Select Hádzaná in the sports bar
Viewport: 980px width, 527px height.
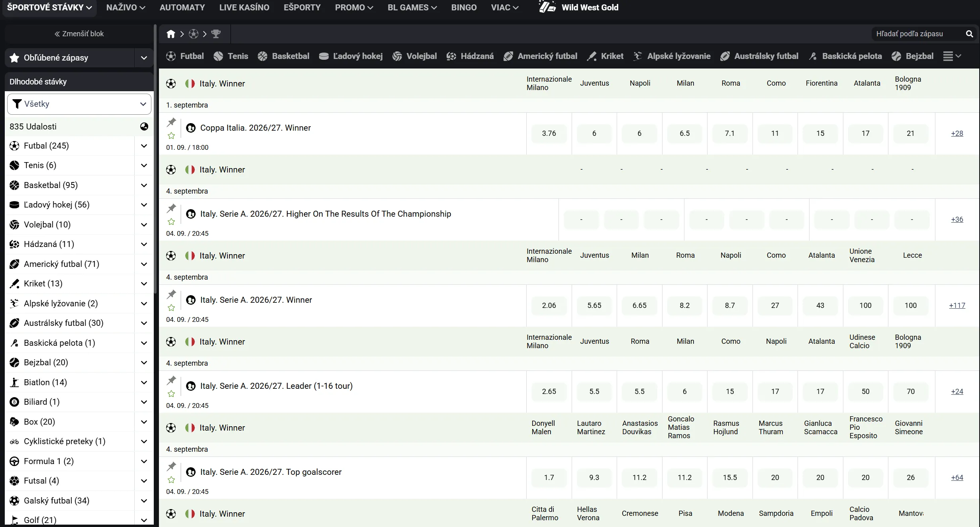point(470,56)
